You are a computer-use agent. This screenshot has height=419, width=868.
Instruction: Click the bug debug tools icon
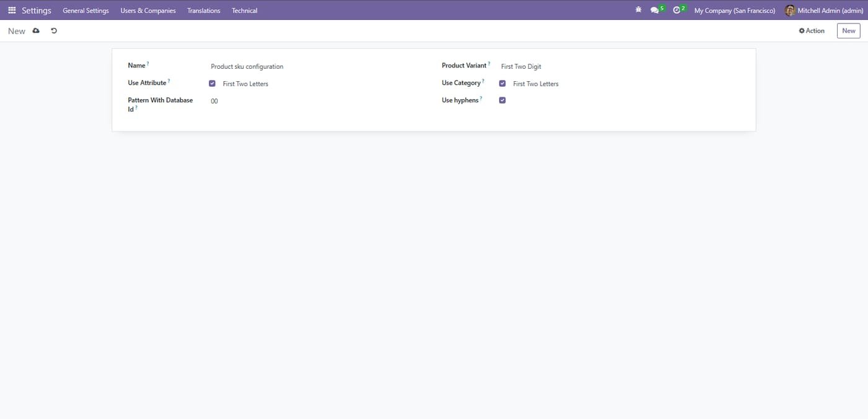(x=639, y=10)
